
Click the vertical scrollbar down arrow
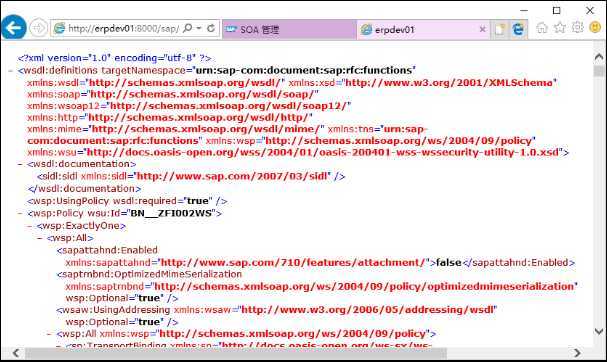point(598,331)
